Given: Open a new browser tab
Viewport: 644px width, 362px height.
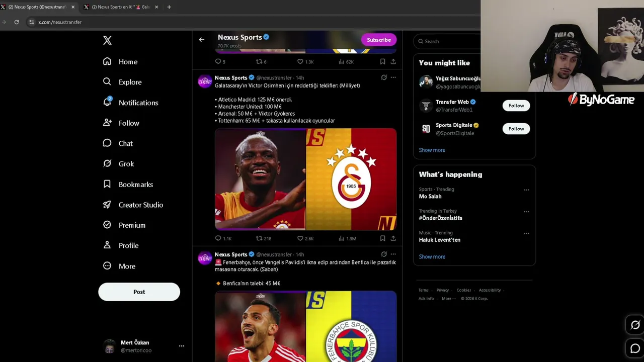Looking at the screenshot, I should (169, 7).
